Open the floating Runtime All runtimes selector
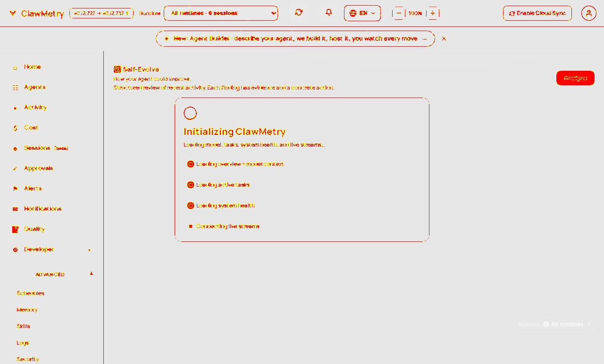Image resolution: width=604 pixels, height=364 pixels. pyautogui.click(x=554, y=324)
